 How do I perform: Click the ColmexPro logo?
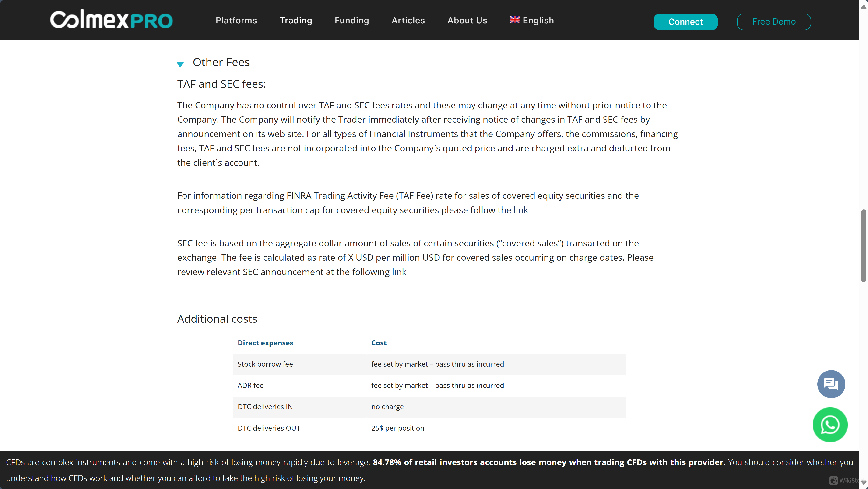pos(111,20)
